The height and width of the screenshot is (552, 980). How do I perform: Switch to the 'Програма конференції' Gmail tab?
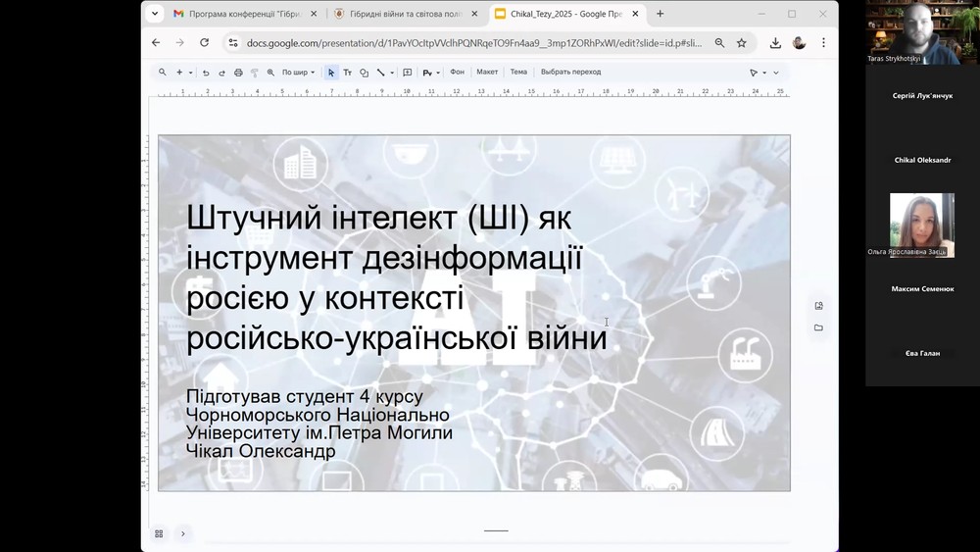(244, 14)
